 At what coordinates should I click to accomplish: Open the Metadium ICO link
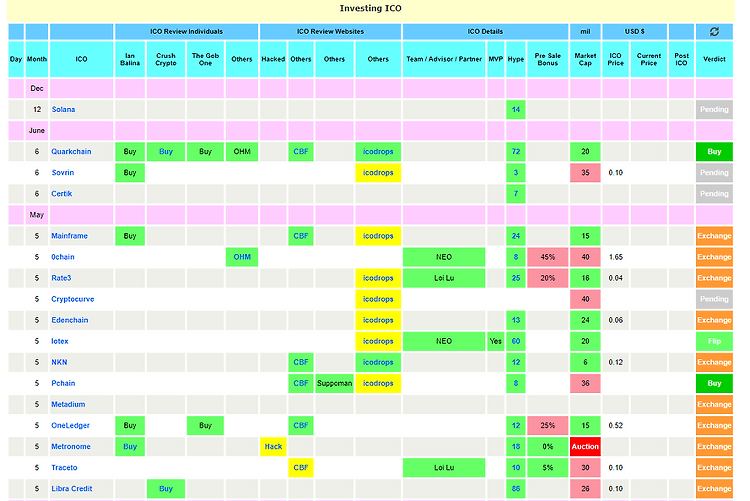(68, 404)
